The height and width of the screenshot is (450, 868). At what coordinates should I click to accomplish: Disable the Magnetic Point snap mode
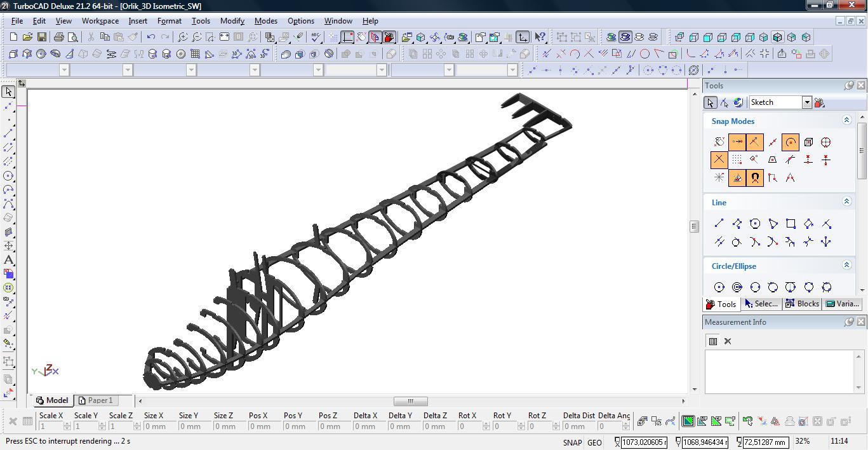[755, 178]
